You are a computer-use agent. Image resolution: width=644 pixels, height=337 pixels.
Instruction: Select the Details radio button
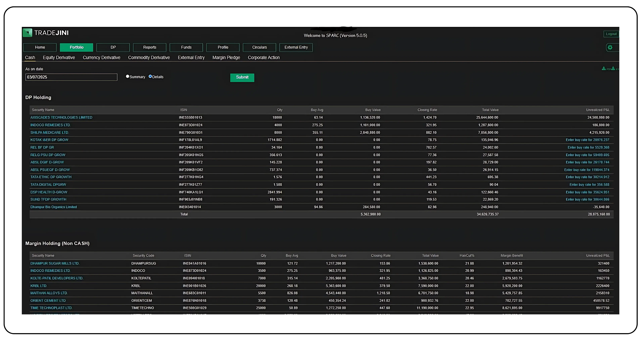pyautogui.click(x=150, y=76)
